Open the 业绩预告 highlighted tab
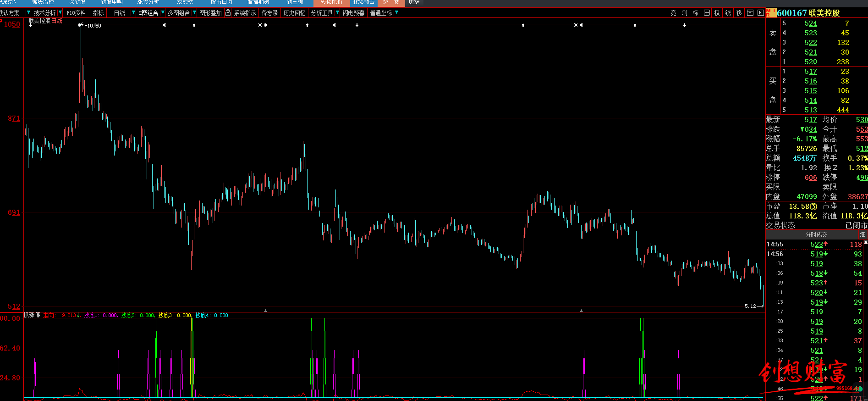868x401 pixels. click(x=363, y=2)
